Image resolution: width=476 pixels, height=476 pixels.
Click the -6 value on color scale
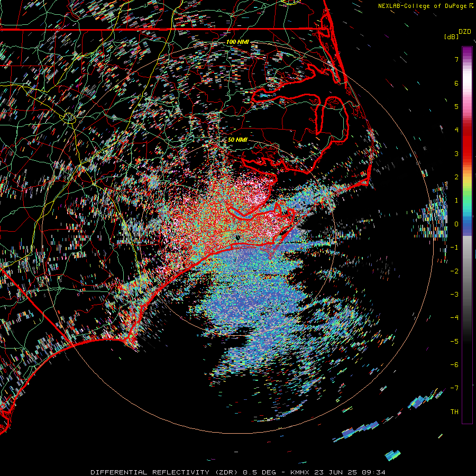tap(454, 365)
